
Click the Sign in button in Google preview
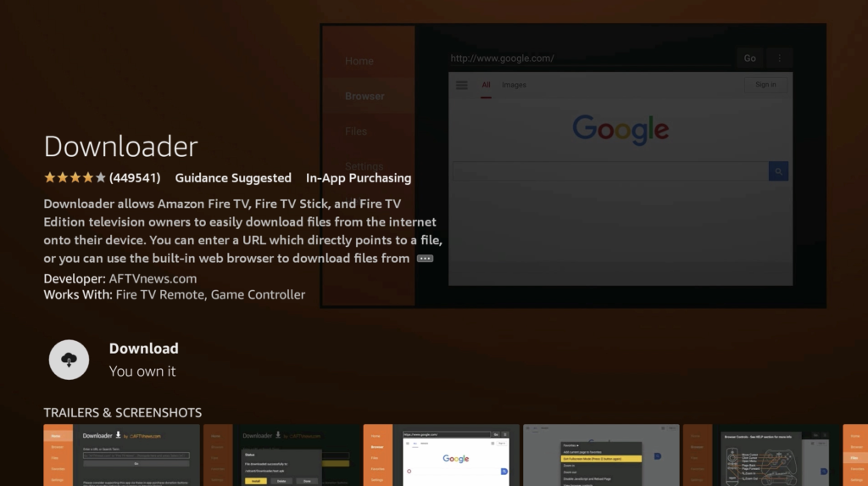tap(765, 85)
